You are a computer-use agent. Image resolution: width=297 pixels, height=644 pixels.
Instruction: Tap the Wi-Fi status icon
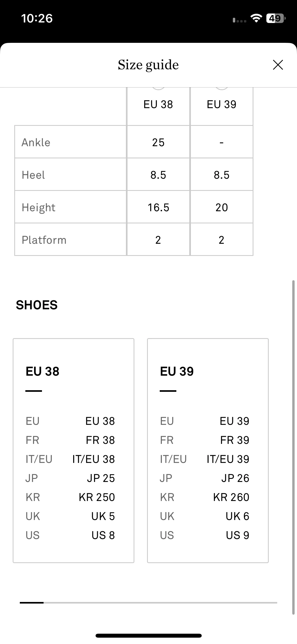pos(256,18)
